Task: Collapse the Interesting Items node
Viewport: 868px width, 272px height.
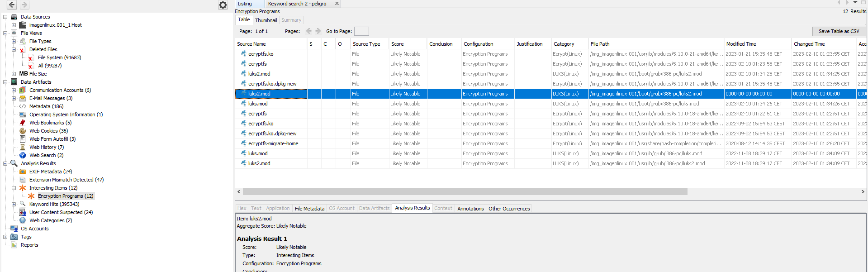Action: click(x=14, y=188)
